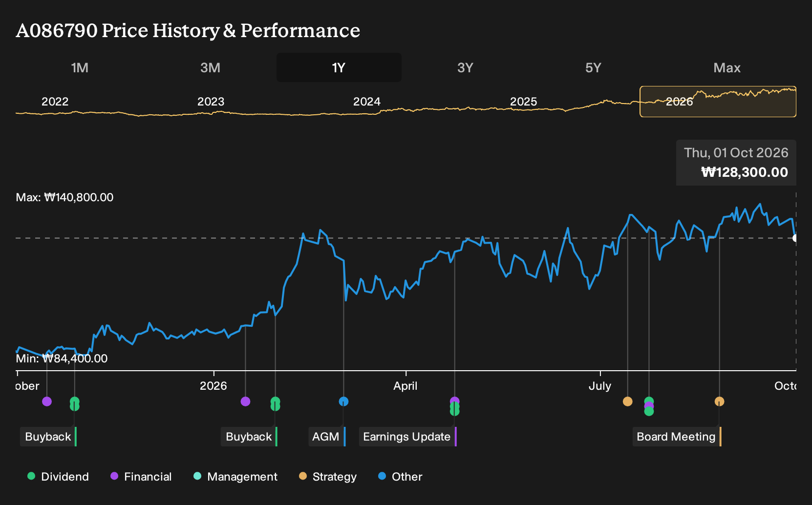This screenshot has width=812, height=505.
Task: Toggle the Management legend filter
Action: (235, 476)
